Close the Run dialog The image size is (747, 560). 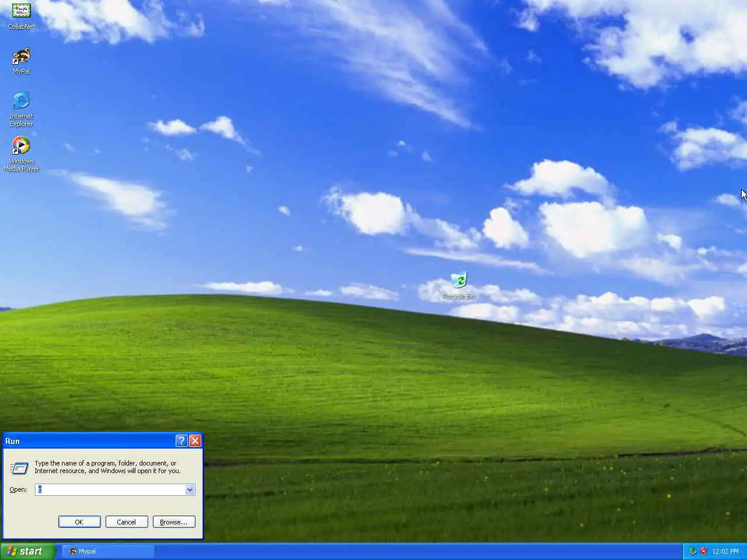pos(195,441)
